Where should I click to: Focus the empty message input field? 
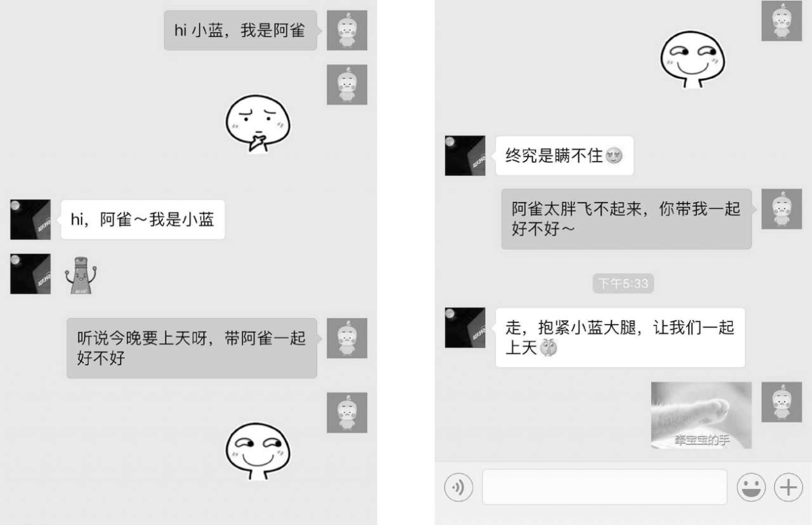pos(605,487)
